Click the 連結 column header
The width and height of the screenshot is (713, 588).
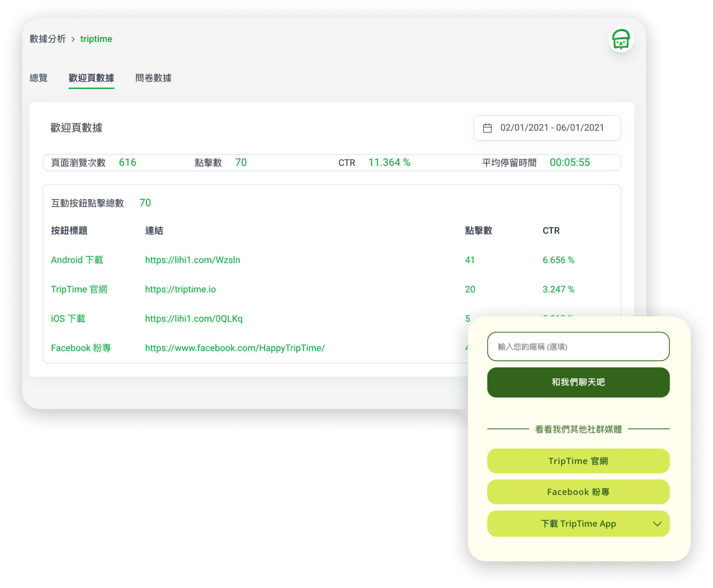tap(154, 231)
